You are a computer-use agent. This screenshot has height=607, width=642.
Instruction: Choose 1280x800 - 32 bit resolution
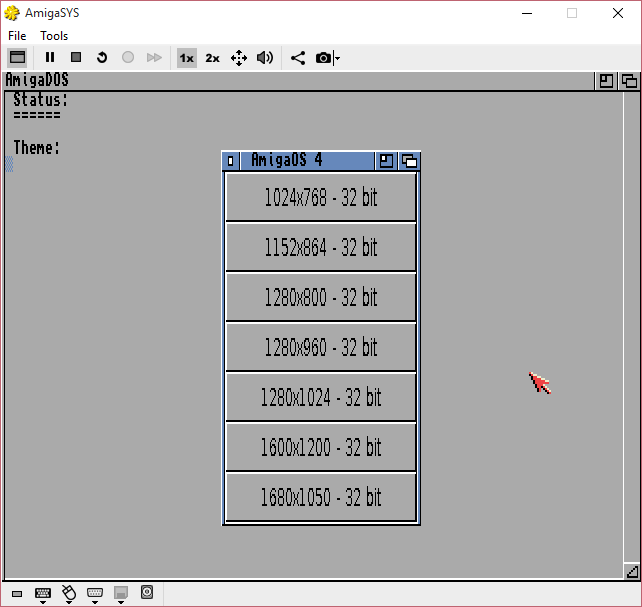(321, 297)
